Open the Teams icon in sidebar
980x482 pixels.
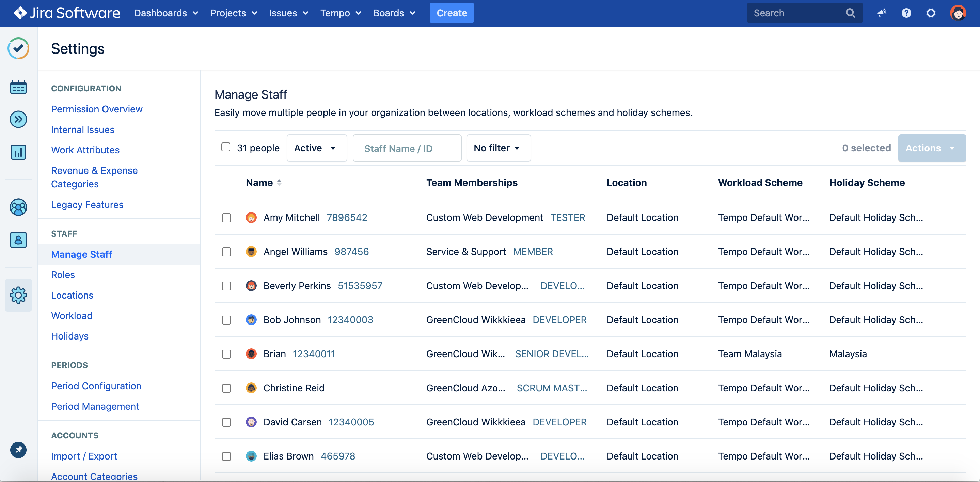pyautogui.click(x=18, y=208)
